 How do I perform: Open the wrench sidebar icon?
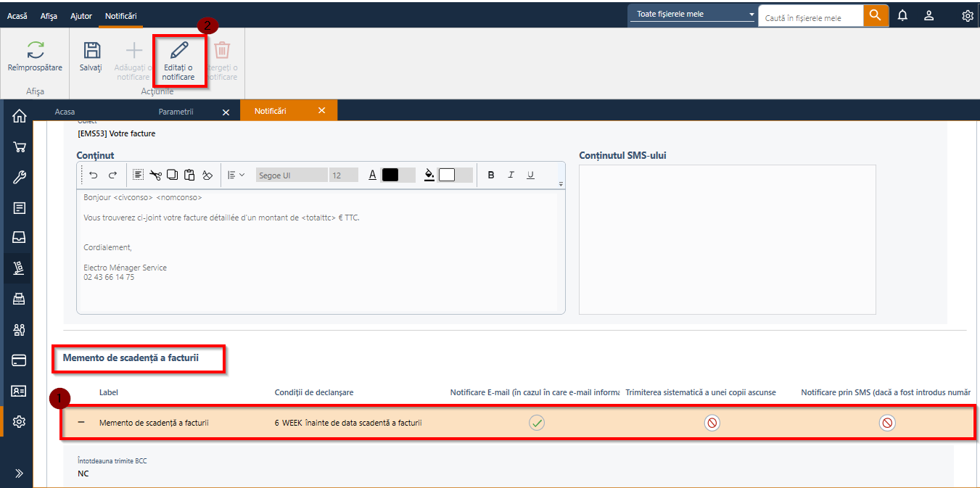coord(20,178)
